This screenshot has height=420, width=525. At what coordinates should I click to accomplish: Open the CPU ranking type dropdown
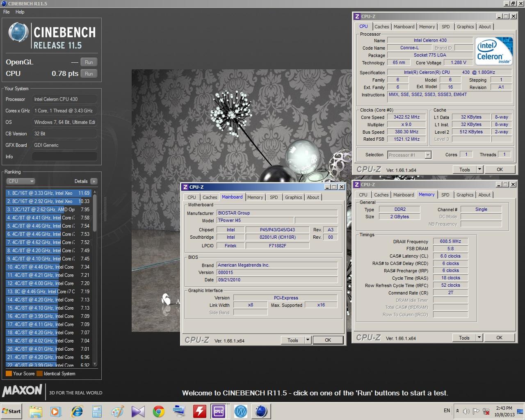[21, 181]
